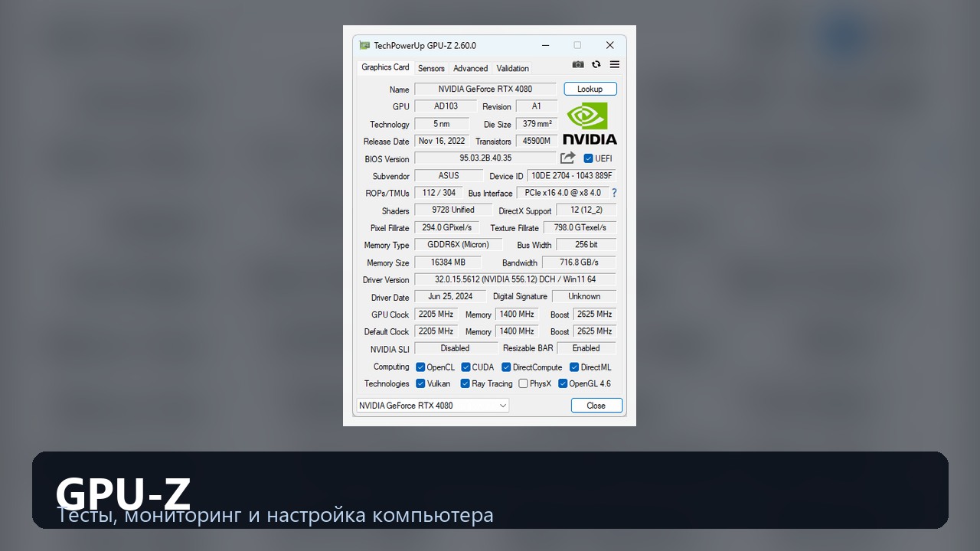980x551 pixels.
Task: Click the Shaders field 9728 Unified
Action: coord(453,210)
